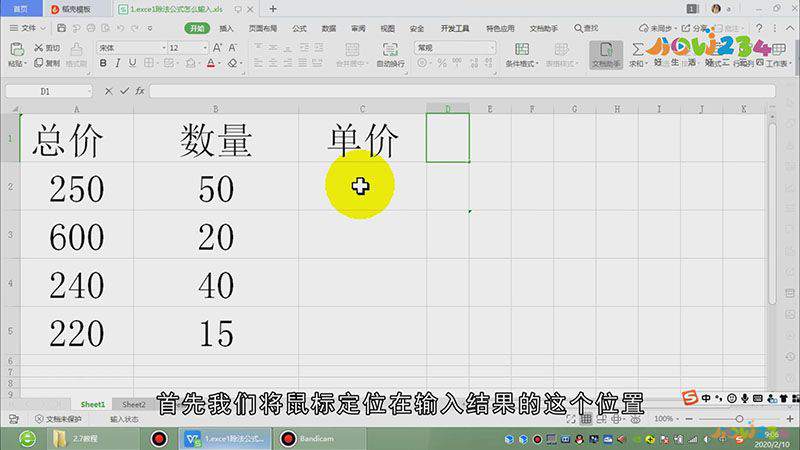Open the font size dropdown showing 12
This screenshot has height=450, width=800.
pyautogui.click(x=205, y=47)
